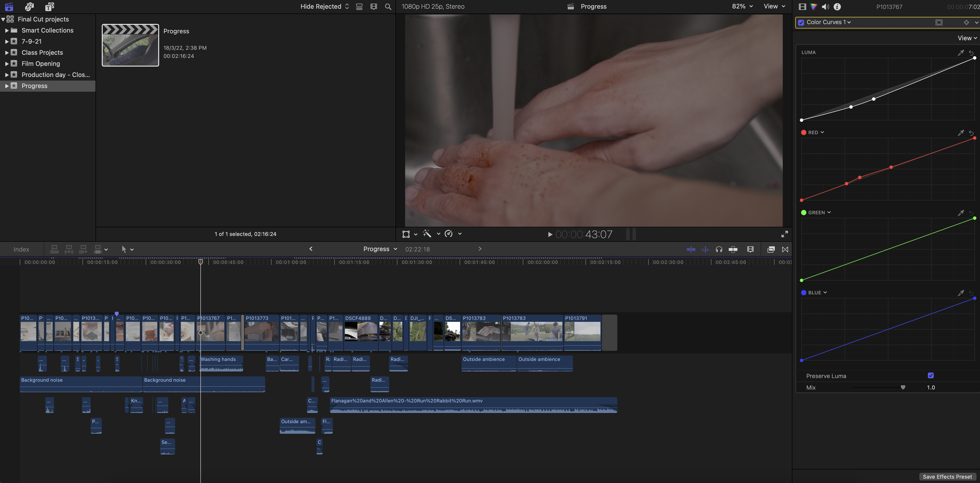The height and width of the screenshot is (483, 980).
Task: Open the Color inspector tab
Action: pos(813,7)
